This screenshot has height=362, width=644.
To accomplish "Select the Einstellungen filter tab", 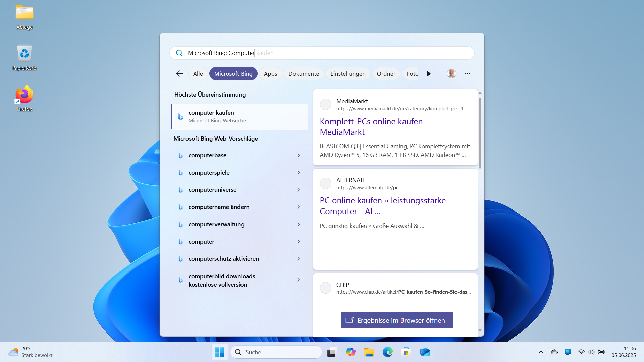I will (348, 74).
